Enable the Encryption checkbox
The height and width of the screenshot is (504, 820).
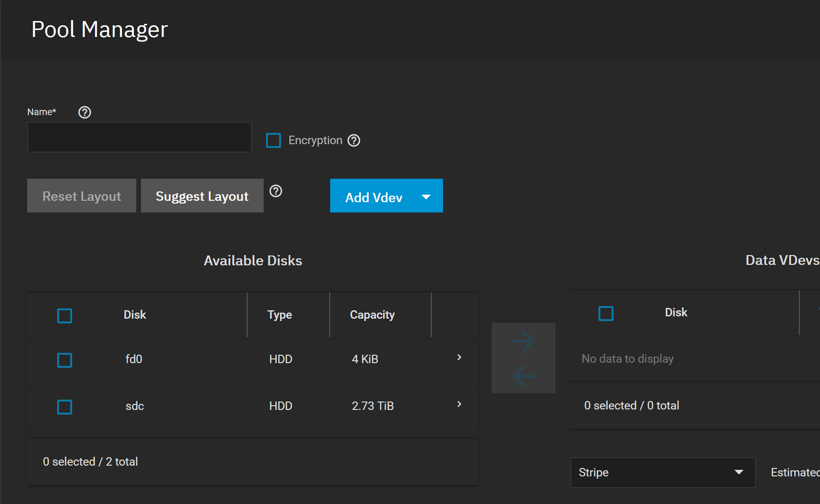[273, 140]
